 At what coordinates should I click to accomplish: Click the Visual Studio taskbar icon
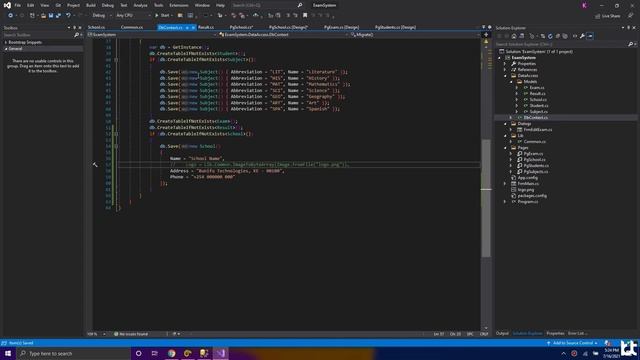(x=220, y=353)
